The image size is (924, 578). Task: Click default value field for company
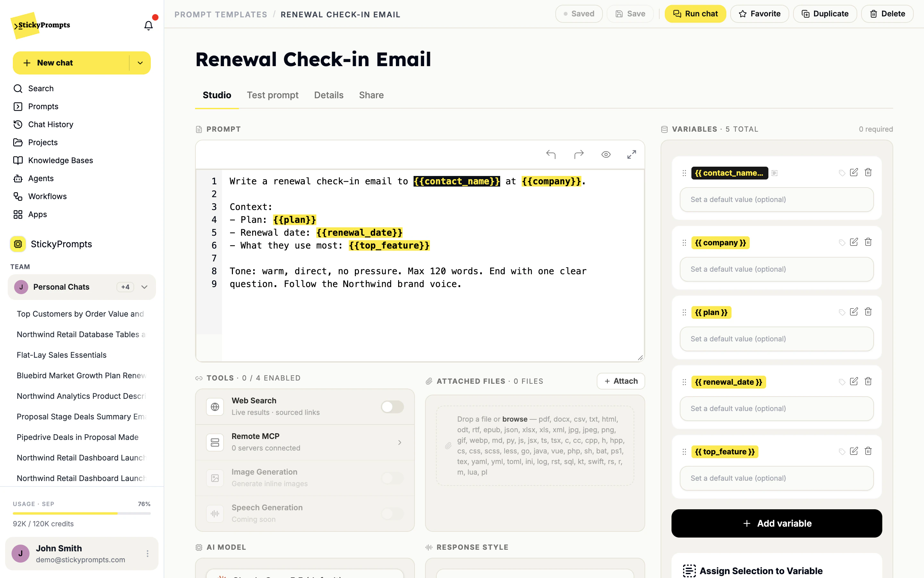[x=777, y=269]
